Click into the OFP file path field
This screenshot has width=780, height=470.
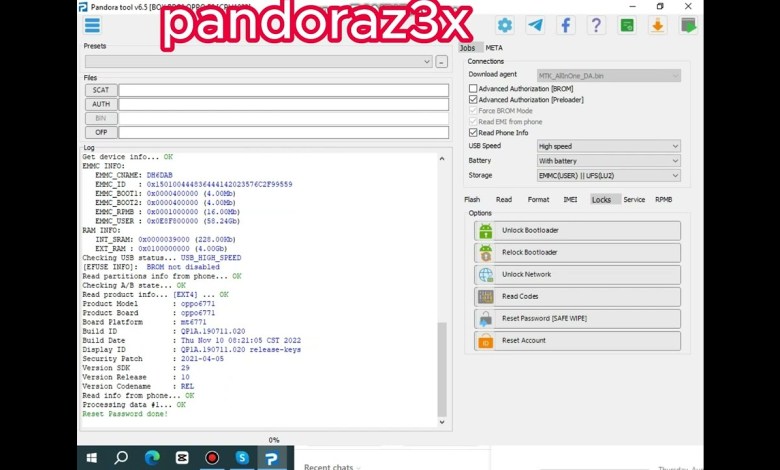click(284, 132)
